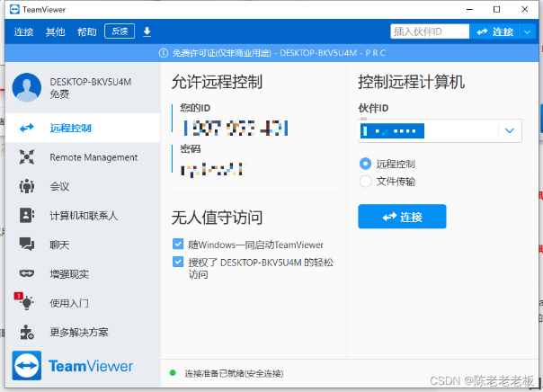The image size is (543, 392).
Task: Click the user profile avatar icon
Action: pos(27,87)
